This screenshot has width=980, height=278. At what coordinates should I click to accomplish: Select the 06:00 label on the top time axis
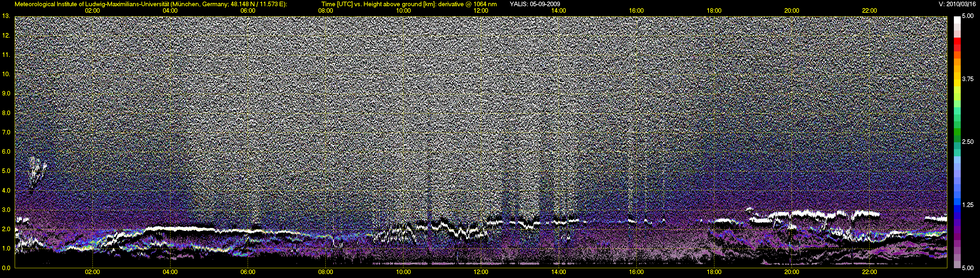[x=248, y=11]
